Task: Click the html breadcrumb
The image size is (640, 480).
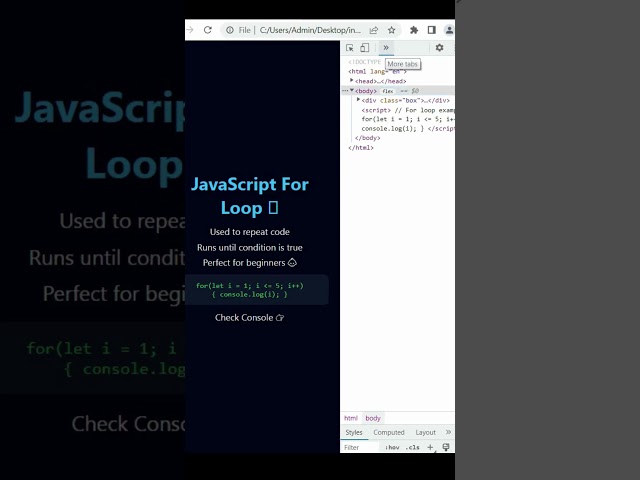Action: point(351,418)
